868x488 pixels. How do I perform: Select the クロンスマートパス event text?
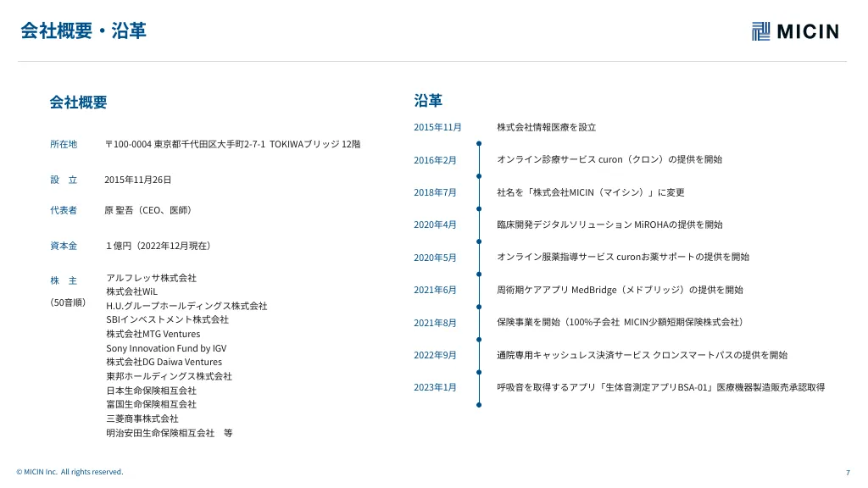[x=643, y=355]
